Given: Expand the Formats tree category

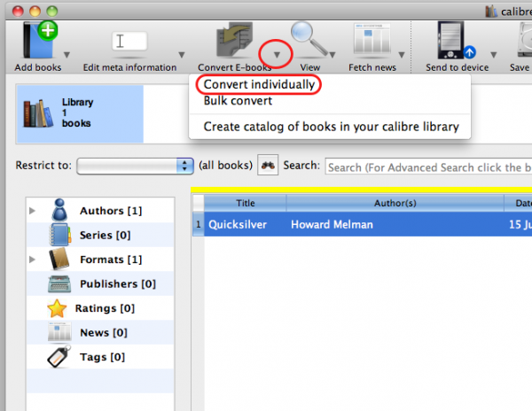Looking at the screenshot, I should (x=32, y=260).
